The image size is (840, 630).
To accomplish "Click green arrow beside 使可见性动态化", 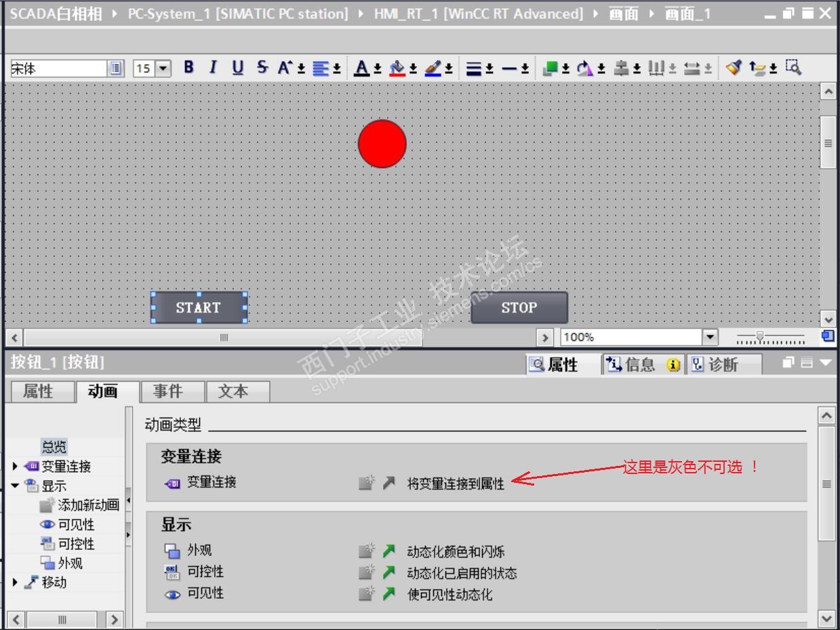I will [x=388, y=594].
